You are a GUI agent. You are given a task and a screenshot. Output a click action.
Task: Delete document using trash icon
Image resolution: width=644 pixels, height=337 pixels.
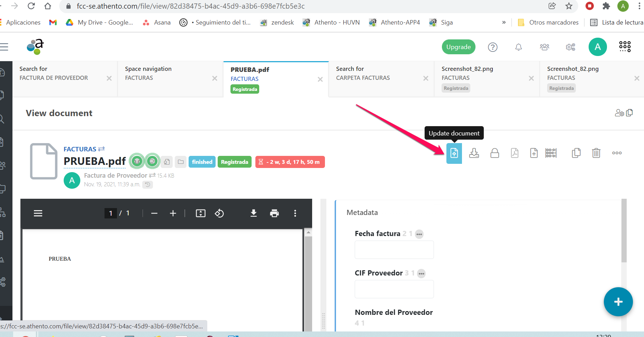[596, 153]
